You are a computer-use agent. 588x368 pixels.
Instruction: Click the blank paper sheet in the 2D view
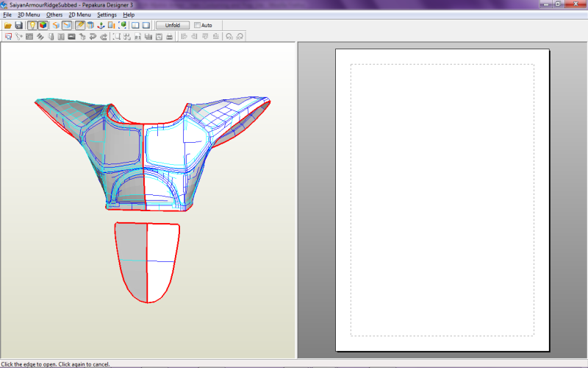pyautogui.click(x=442, y=200)
